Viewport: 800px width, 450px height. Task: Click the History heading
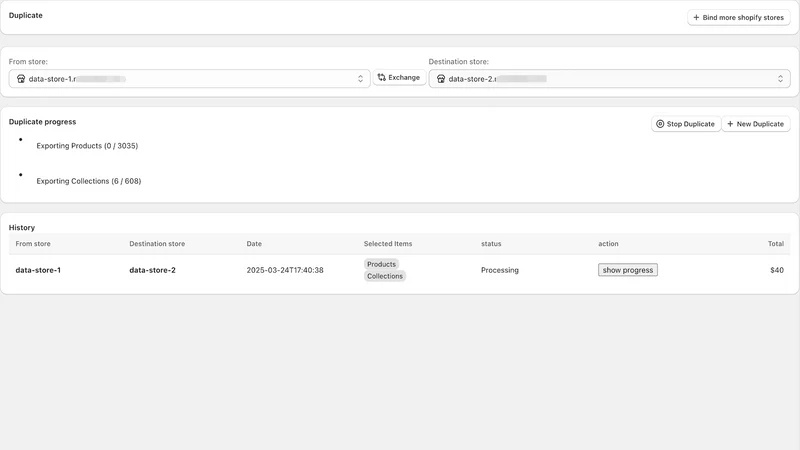click(x=21, y=228)
